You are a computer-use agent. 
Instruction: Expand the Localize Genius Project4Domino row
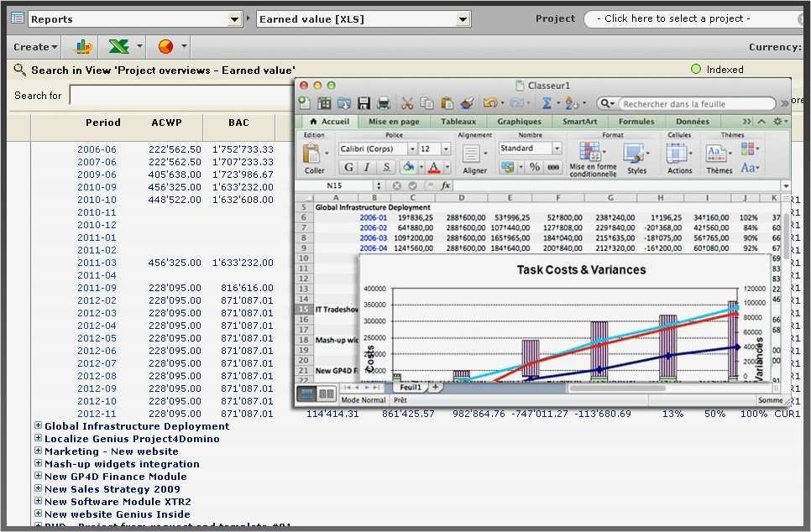[x=39, y=438]
